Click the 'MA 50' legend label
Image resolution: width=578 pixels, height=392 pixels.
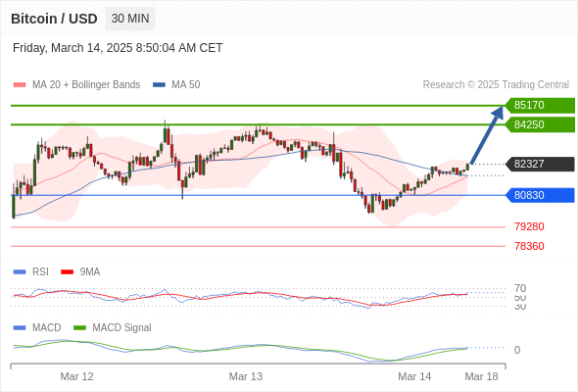pyautogui.click(x=186, y=85)
